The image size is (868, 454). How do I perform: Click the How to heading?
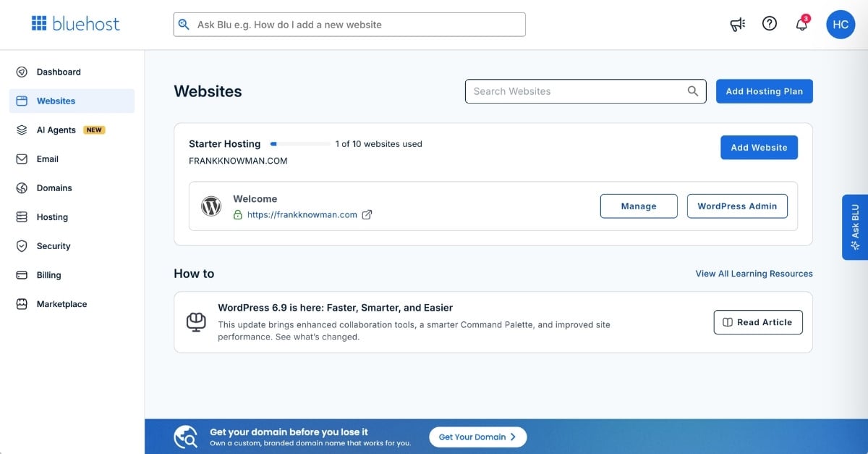(194, 274)
